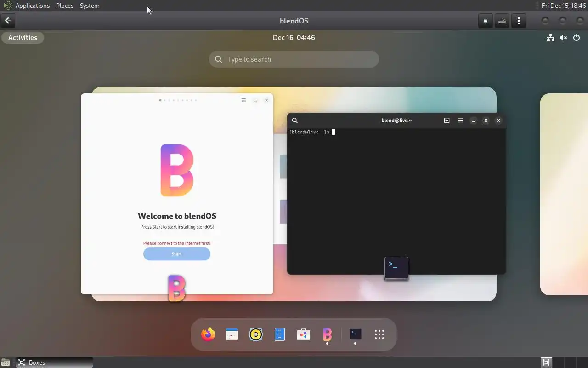The image size is (588, 368).
Task: Open the System menu
Action: (x=90, y=6)
